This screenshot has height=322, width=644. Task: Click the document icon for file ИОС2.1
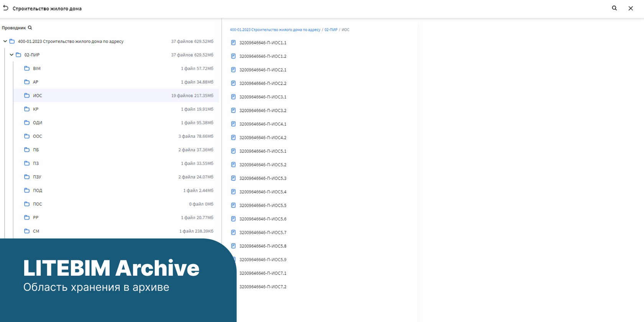pos(233,70)
